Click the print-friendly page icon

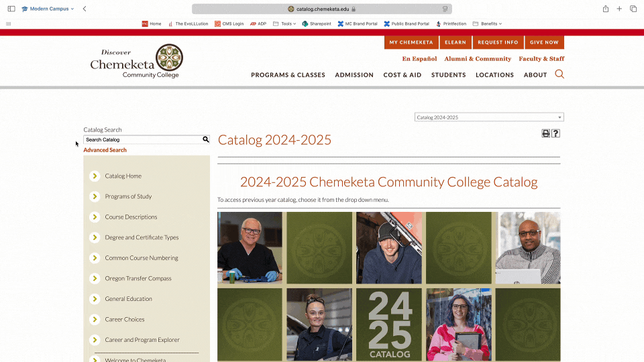pyautogui.click(x=546, y=133)
